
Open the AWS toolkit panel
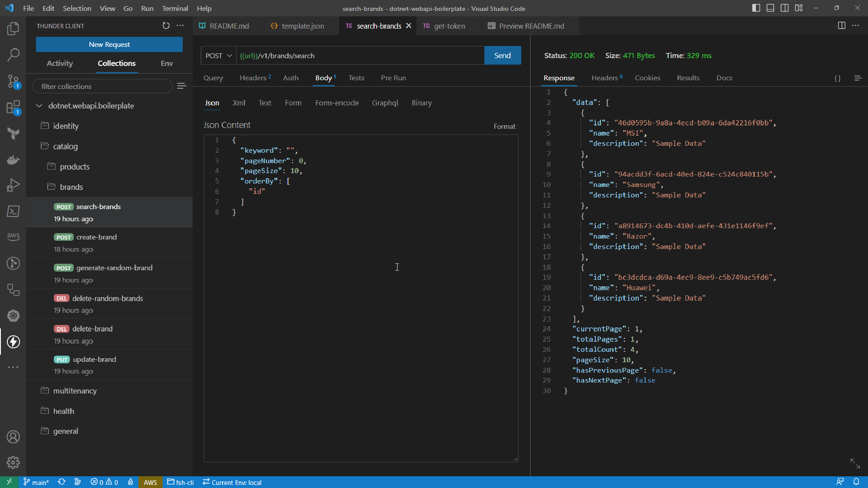point(13,236)
